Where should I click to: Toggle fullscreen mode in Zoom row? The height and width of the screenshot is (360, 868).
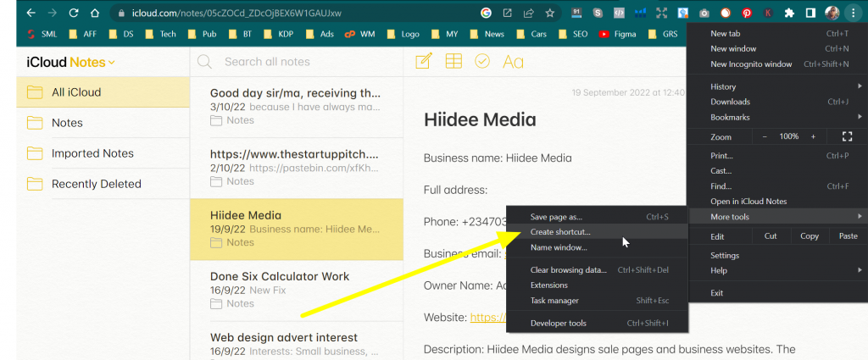[x=847, y=136]
